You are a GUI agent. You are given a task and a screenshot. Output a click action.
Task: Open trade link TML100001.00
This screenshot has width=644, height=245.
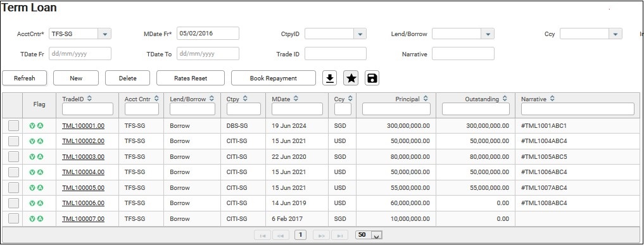click(x=83, y=125)
